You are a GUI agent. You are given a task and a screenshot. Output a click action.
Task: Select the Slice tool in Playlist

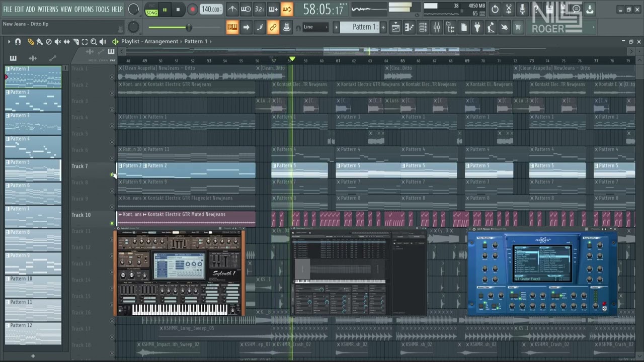pos(75,42)
